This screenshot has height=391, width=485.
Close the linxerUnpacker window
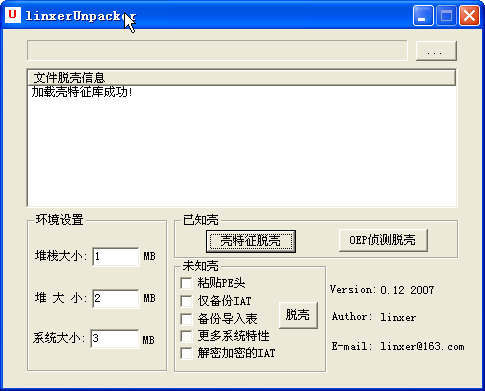point(469,15)
